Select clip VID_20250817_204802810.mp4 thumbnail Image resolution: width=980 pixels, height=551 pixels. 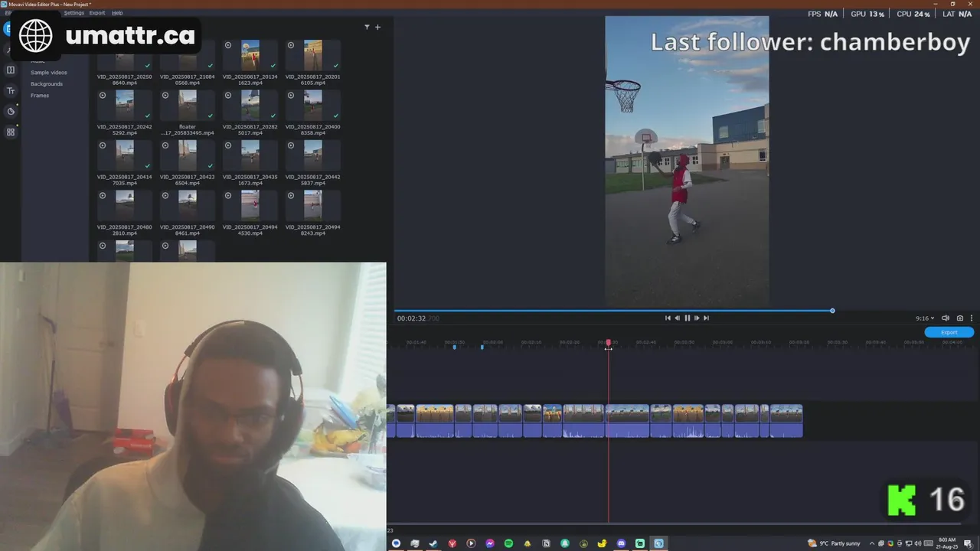(x=125, y=205)
